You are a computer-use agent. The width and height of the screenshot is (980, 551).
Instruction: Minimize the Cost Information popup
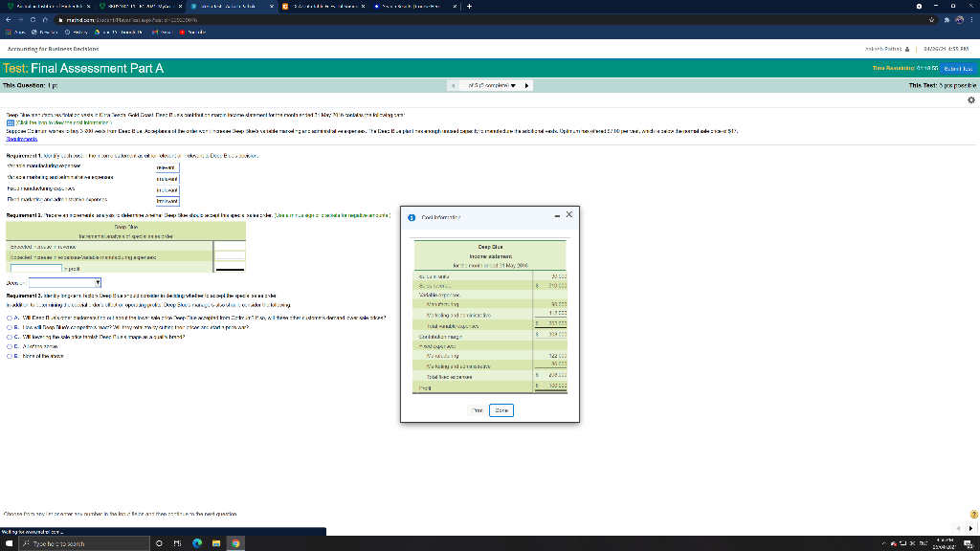click(x=557, y=215)
